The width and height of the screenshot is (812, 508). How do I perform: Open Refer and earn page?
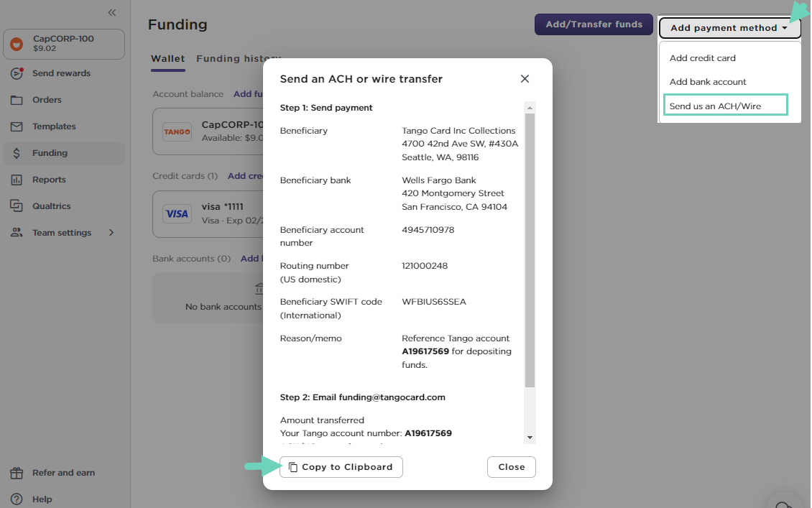point(63,473)
